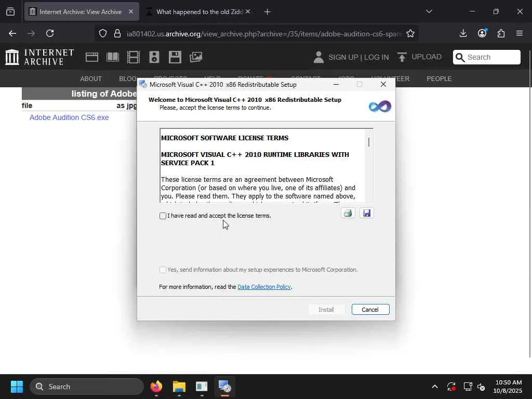Open the PEOPLE menu item

pyautogui.click(x=439, y=79)
